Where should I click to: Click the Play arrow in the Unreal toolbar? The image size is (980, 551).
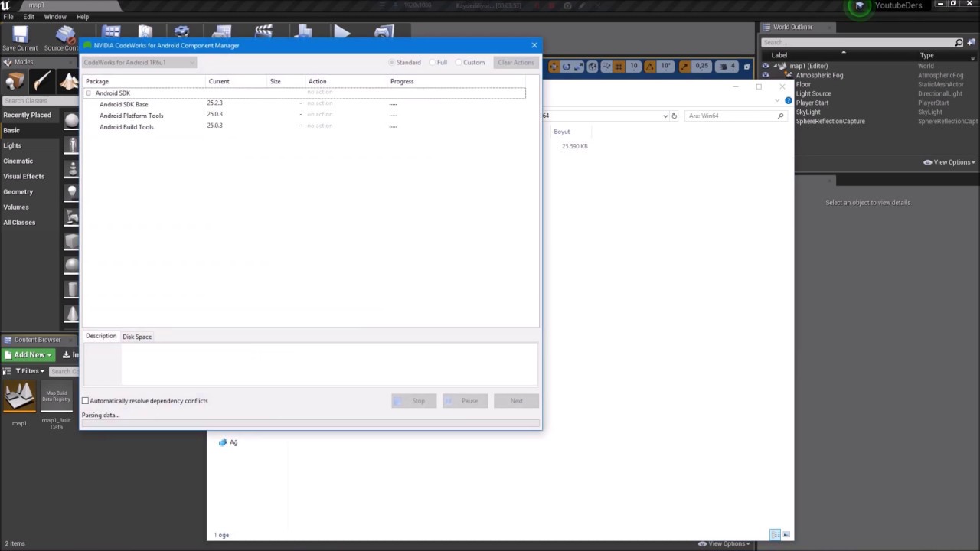342,33
